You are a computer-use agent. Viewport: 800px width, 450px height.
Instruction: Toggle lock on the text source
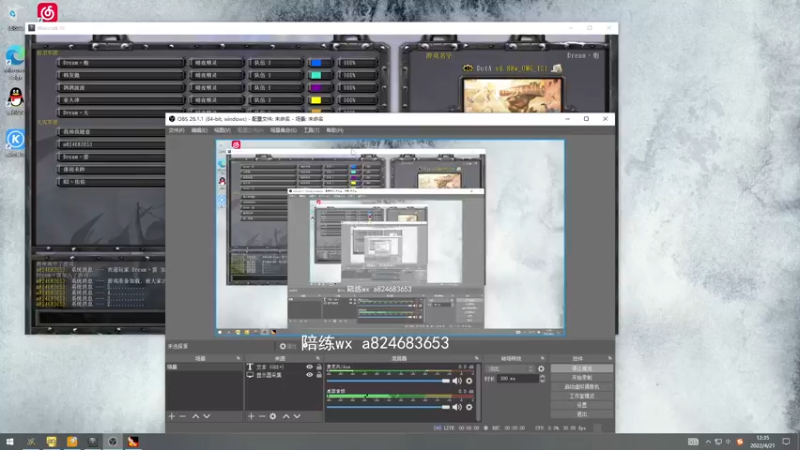click(319, 367)
